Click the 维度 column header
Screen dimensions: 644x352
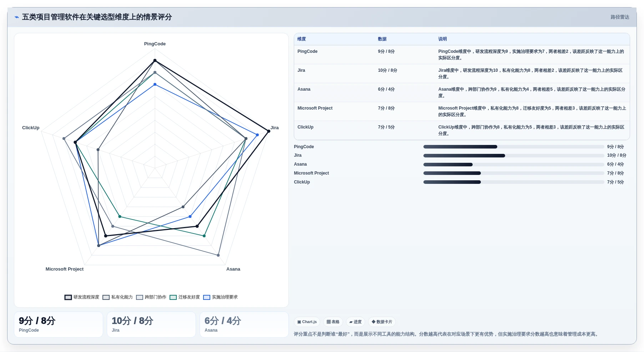coord(302,39)
